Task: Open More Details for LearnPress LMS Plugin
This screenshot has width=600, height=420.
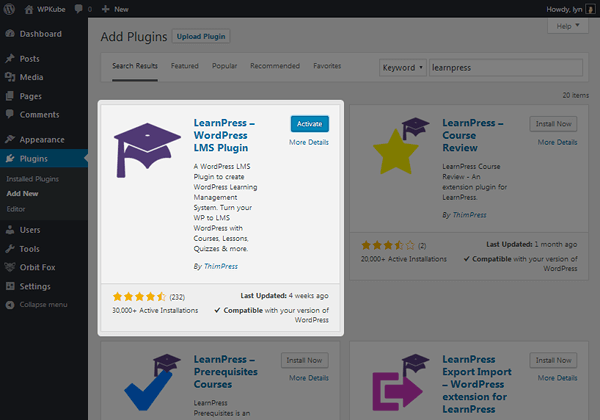Action: 309,142
